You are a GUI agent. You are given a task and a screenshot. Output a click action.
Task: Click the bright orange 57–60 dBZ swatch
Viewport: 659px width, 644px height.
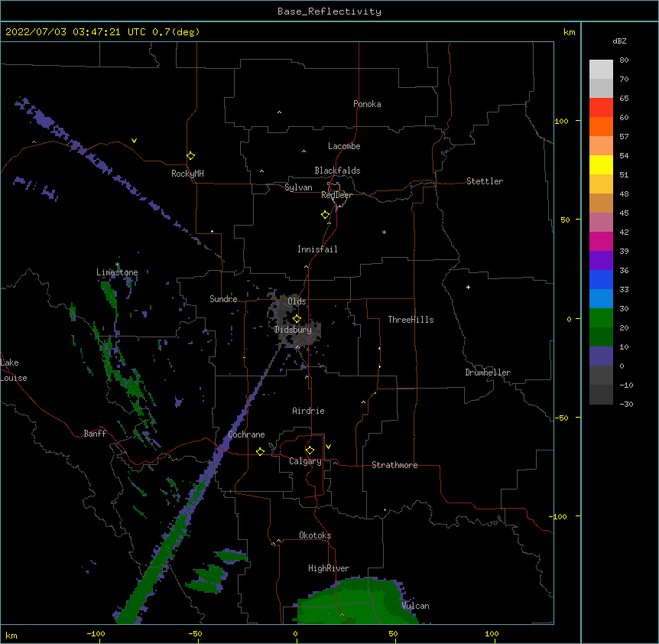601,127
